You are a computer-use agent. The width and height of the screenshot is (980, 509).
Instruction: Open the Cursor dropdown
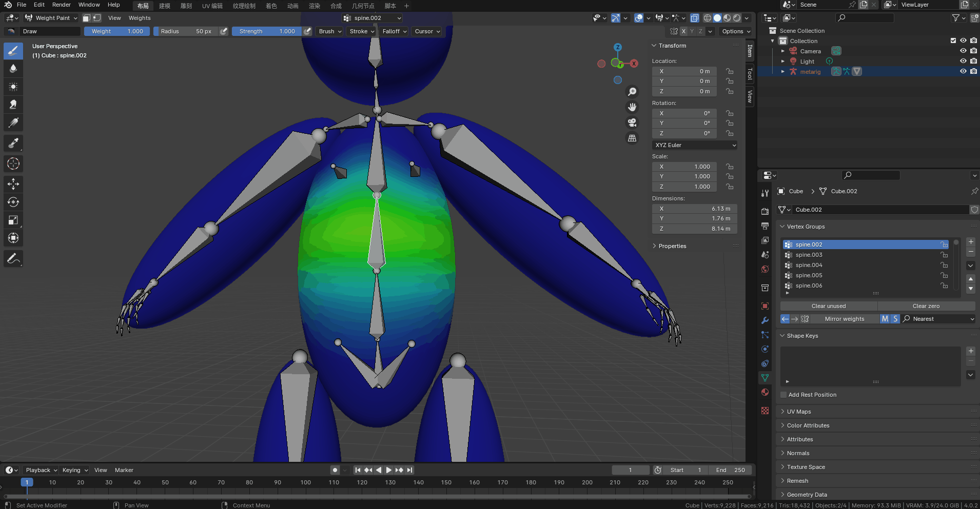[427, 31]
